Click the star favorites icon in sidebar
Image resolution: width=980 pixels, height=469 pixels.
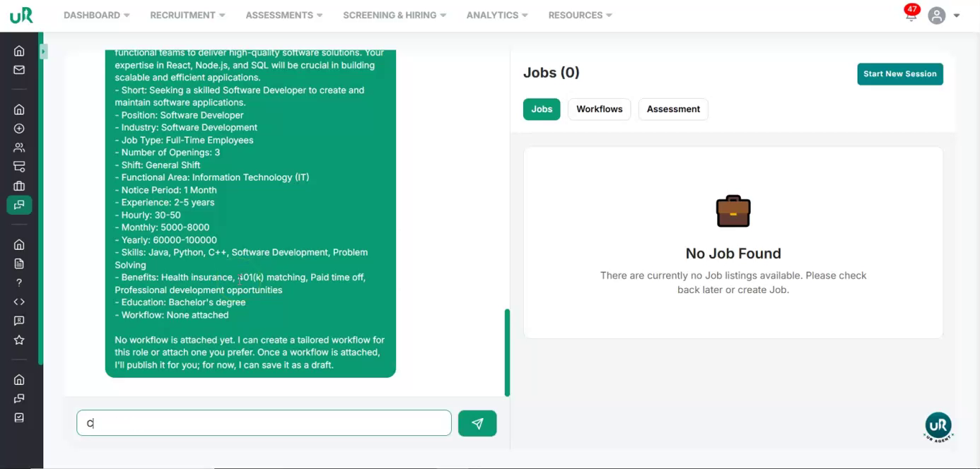(x=19, y=340)
